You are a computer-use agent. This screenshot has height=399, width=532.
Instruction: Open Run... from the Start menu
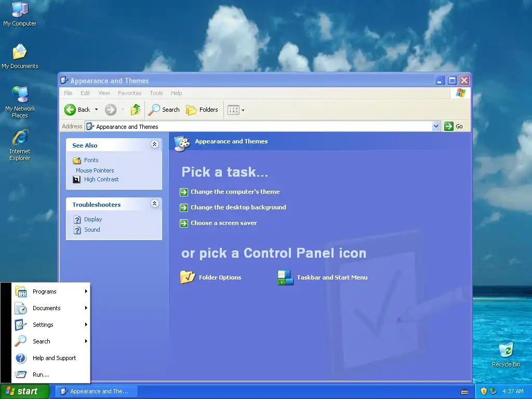point(51,375)
